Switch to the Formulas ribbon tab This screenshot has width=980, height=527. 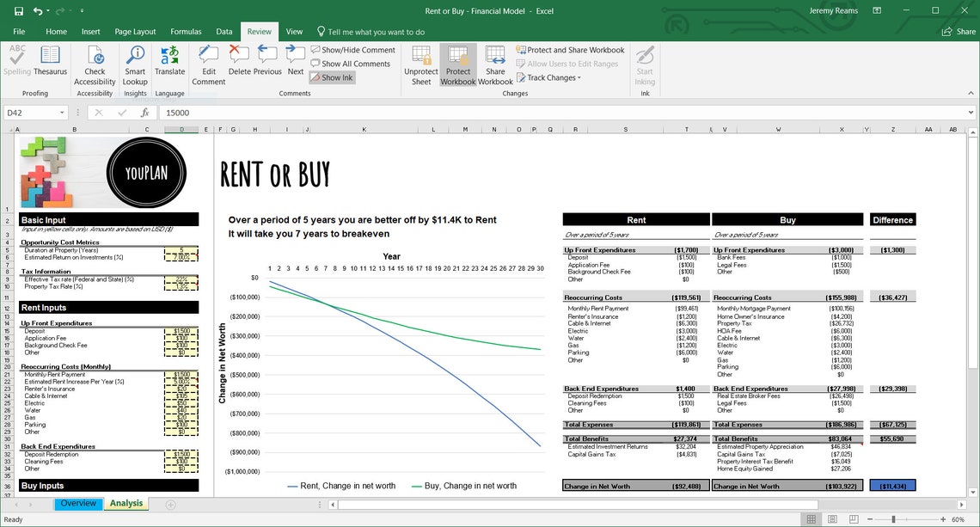(x=185, y=30)
